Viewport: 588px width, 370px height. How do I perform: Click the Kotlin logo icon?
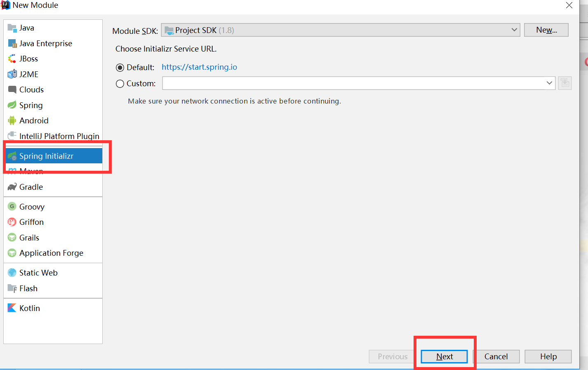pos(12,308)
